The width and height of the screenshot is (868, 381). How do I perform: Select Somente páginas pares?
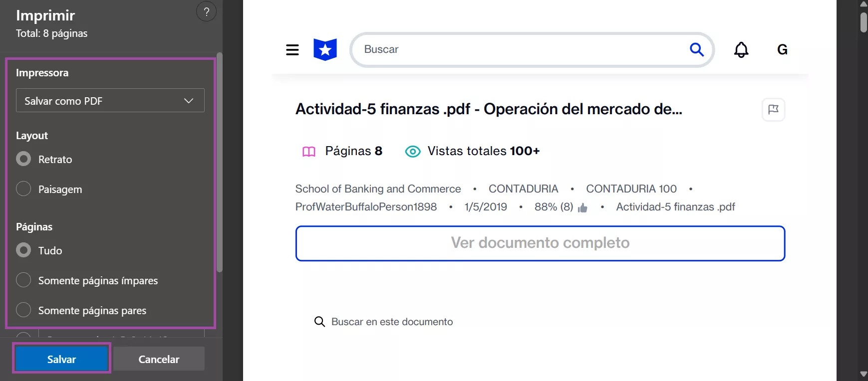click(x=23, y=310)
